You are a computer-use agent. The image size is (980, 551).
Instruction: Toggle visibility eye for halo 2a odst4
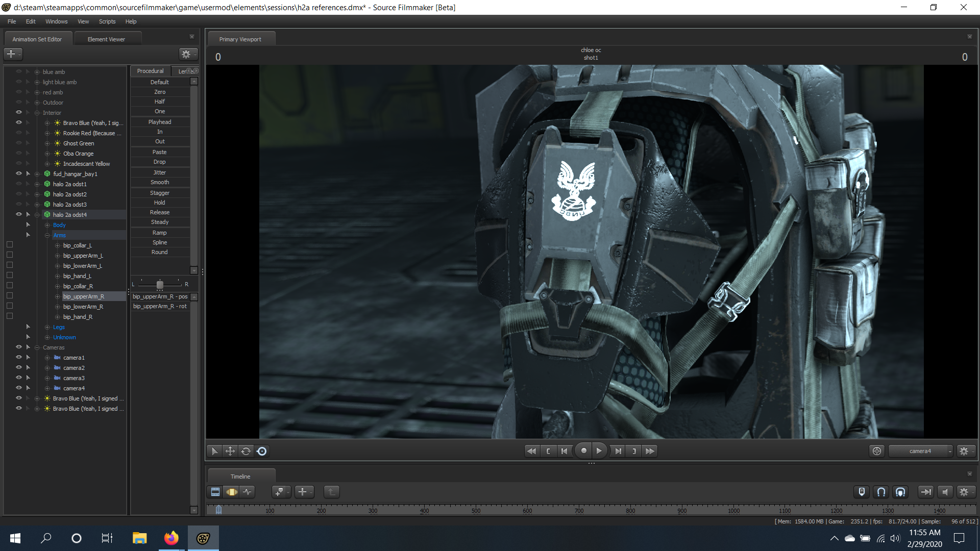19,214
